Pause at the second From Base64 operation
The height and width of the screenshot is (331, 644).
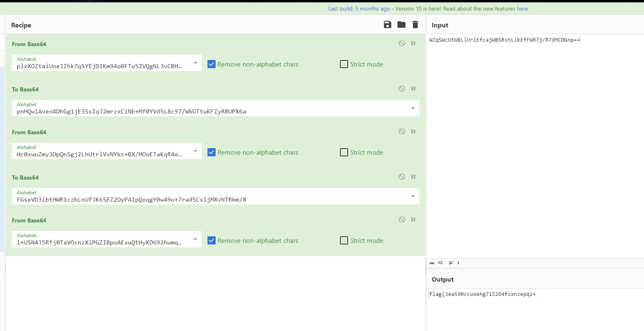[x=413, y=131]
